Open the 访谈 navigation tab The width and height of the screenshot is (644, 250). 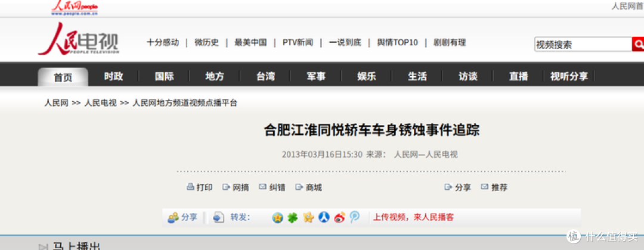(468, 76)
